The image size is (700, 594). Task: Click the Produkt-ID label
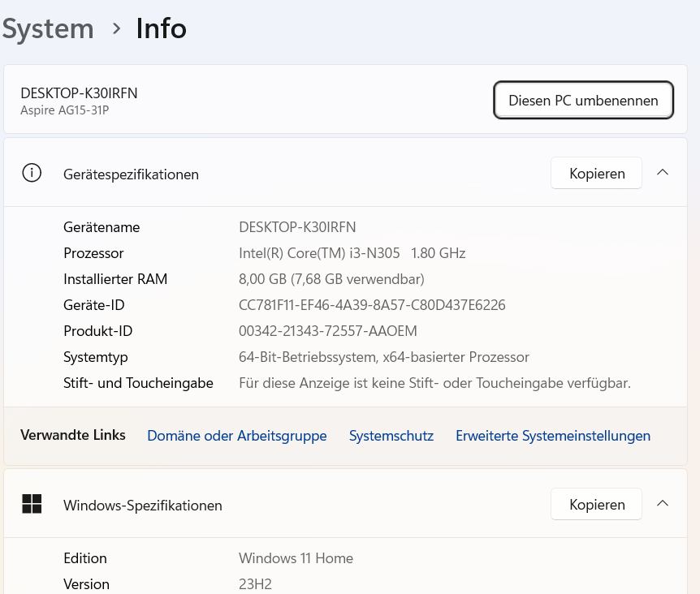(97, 331)
